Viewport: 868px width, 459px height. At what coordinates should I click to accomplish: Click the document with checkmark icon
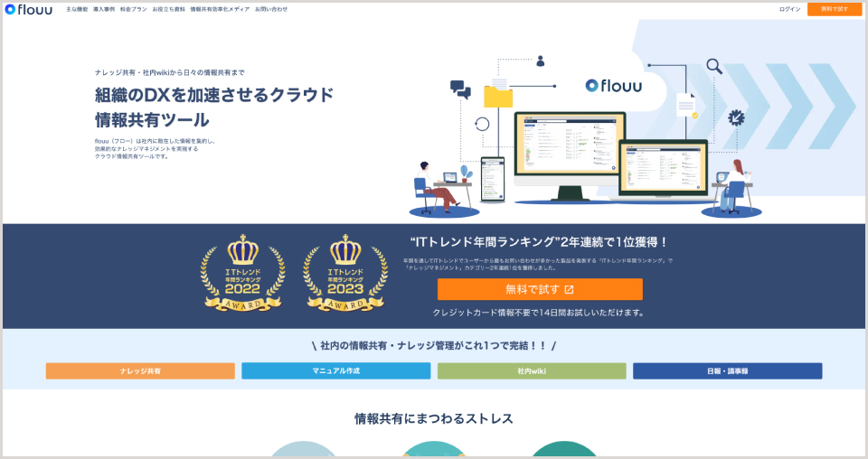[687, 105]
